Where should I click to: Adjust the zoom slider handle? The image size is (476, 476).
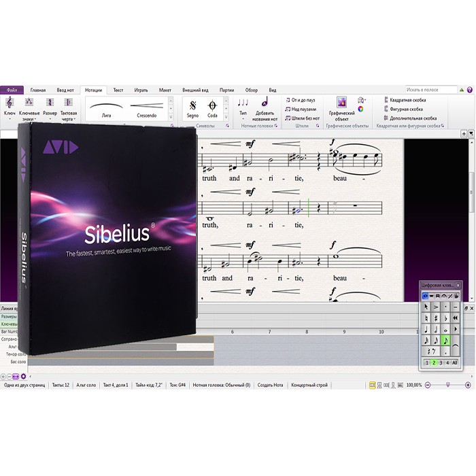coord(447,385)
